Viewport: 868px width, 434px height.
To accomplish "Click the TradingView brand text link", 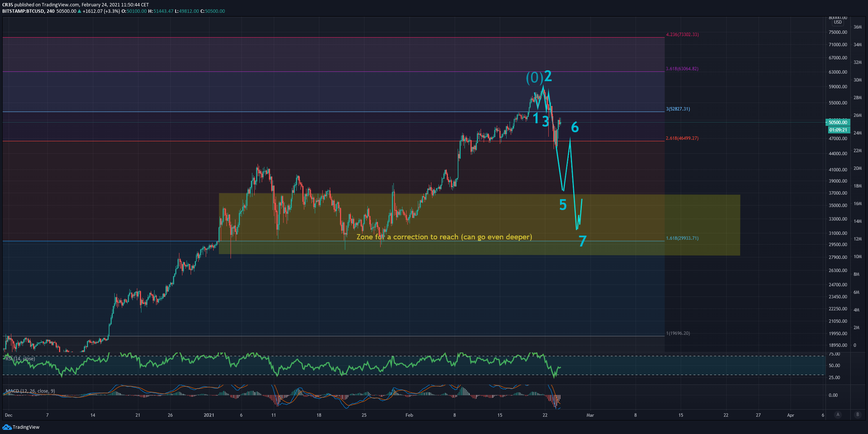I will pos(26,427).
